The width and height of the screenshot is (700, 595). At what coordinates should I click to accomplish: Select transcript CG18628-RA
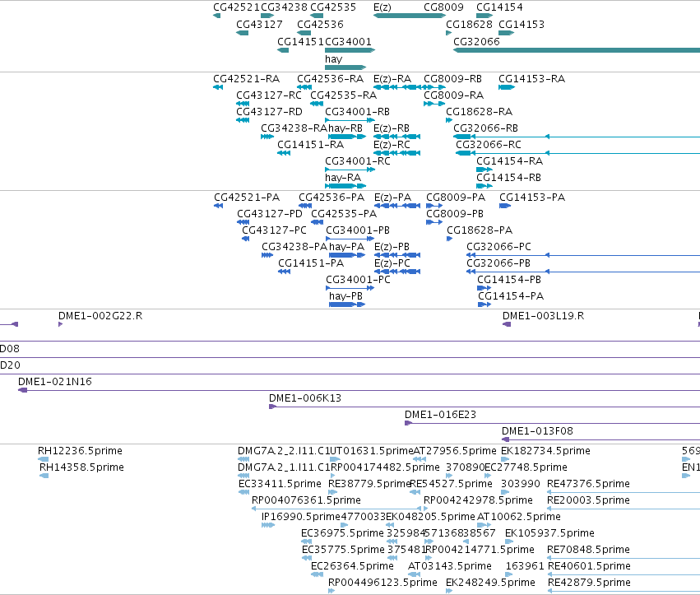coord(479,112)
